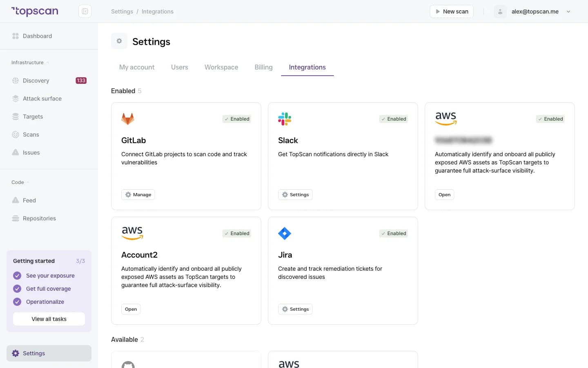Click Enabled badge on Slack card
588x368 pixels.
[x=394, y=119]
